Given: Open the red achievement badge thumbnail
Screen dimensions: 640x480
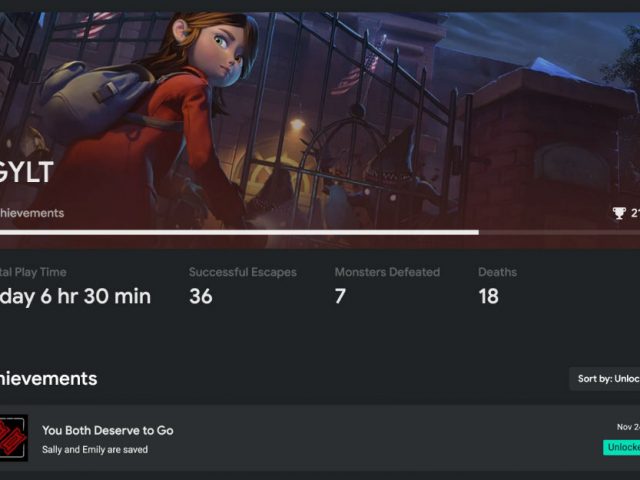Looking at the screenshot, I should point(14,438).
